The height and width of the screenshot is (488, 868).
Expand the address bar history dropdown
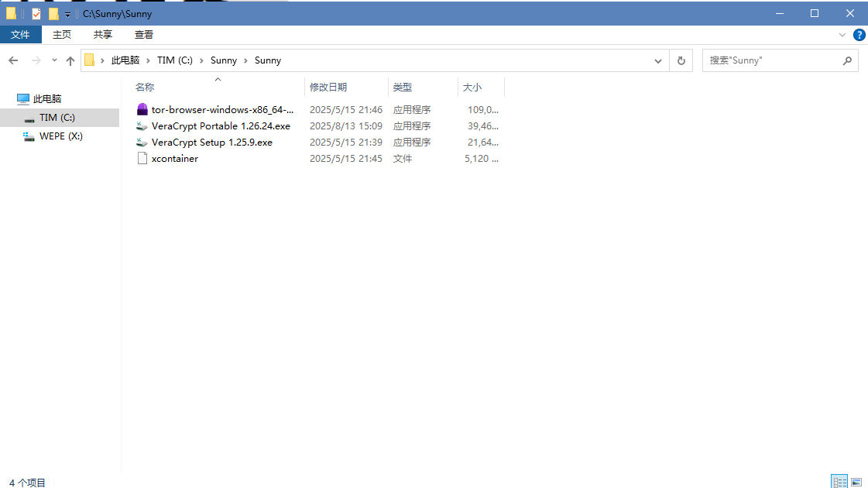657,61
